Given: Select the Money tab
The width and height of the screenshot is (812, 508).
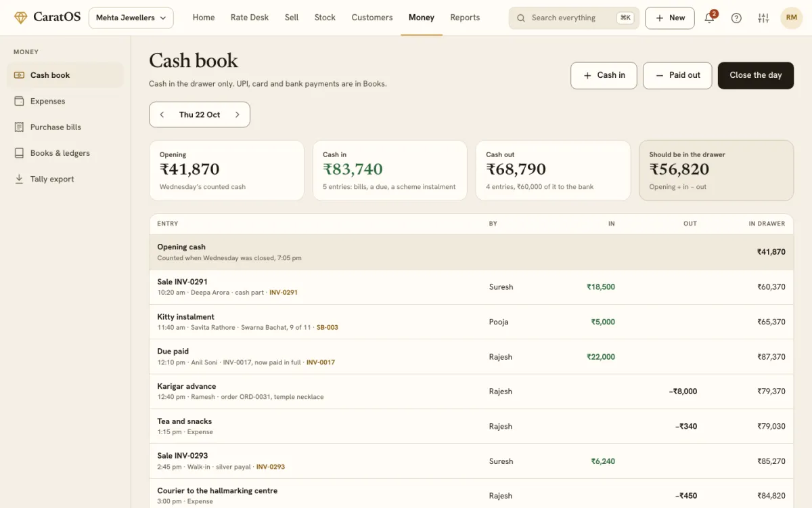Looking at the screenshot, I should [x=422, y=18].
